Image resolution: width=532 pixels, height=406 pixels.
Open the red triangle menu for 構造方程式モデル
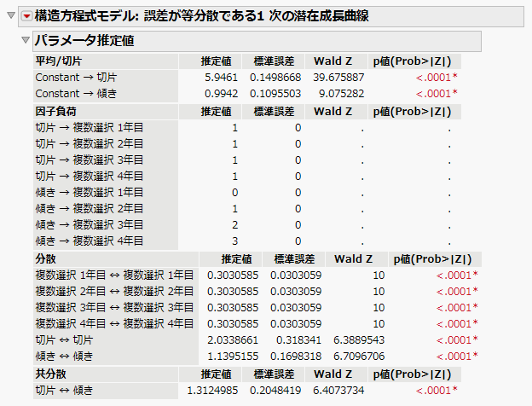pos(26,16)
